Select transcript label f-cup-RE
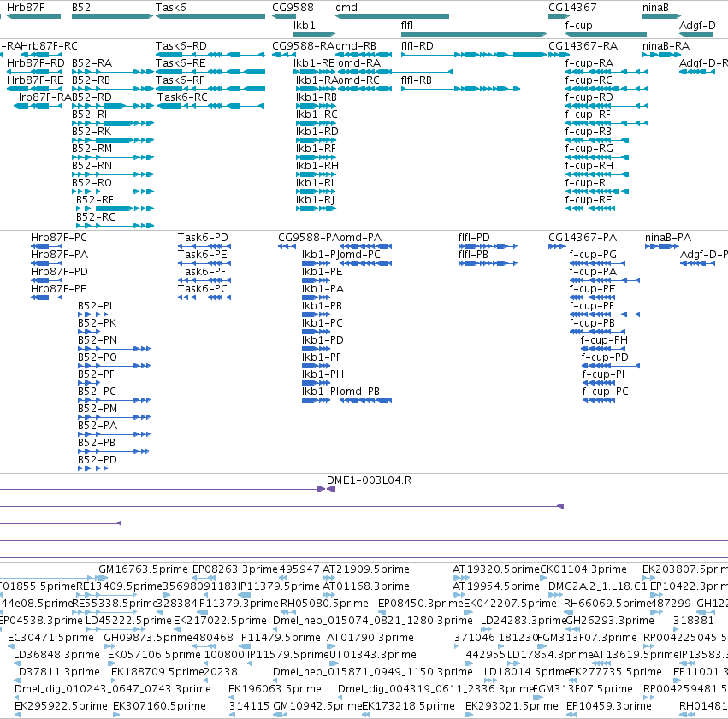728x719 pixels. click(589, 200)
